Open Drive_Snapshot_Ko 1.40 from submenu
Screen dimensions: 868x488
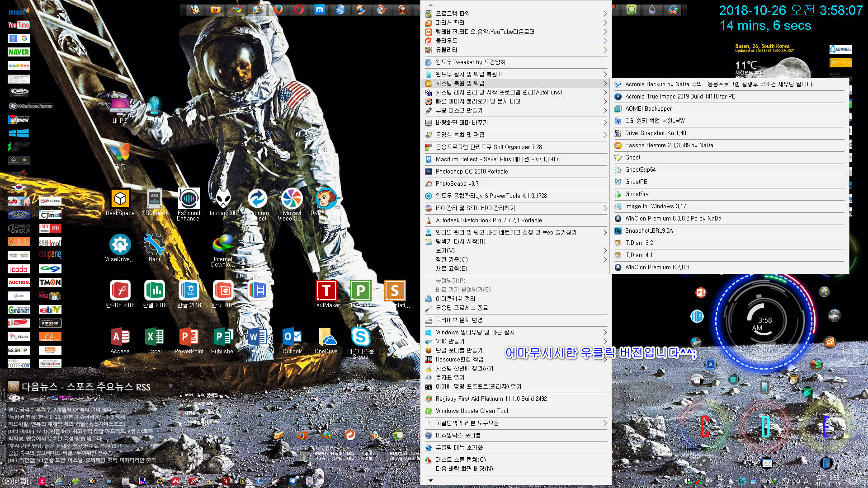click(729, 133)
